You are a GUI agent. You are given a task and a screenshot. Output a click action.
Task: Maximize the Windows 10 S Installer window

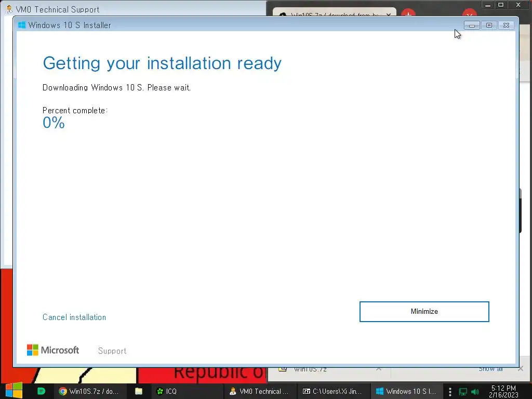(x=489, y=25)
